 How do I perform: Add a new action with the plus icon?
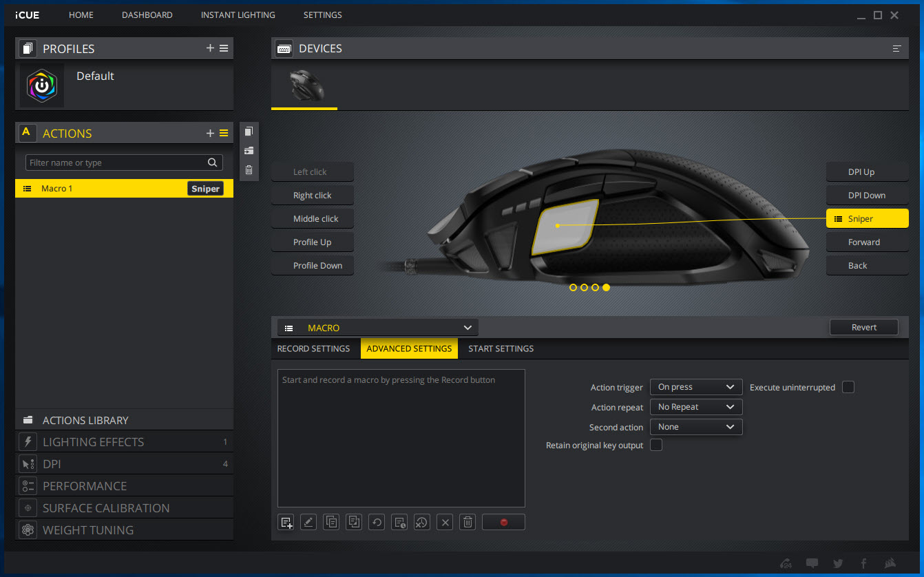(211, 133)
